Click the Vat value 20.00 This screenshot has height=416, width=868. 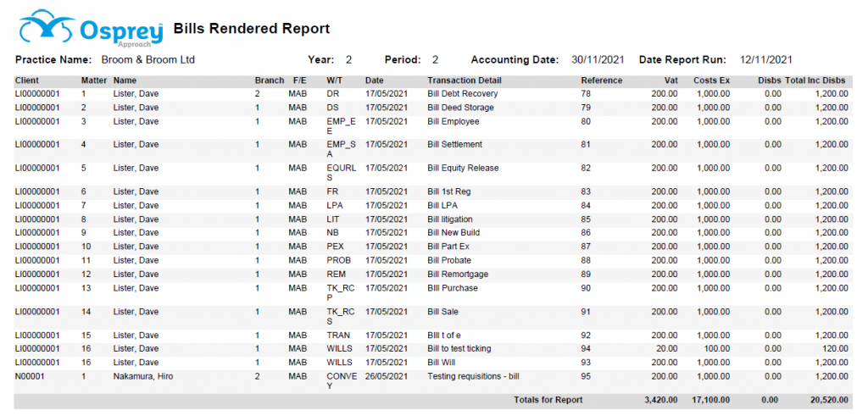[x=666, y=348]
